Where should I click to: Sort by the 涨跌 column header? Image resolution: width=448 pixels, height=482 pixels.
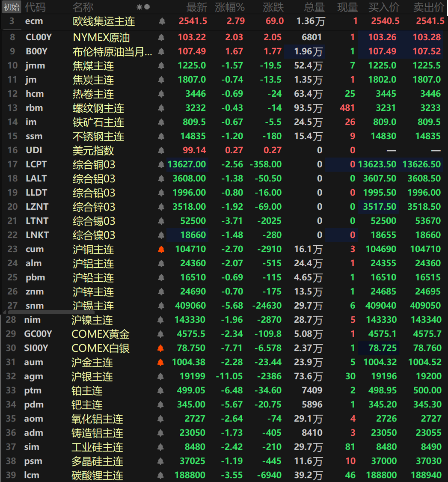point(273,7)
